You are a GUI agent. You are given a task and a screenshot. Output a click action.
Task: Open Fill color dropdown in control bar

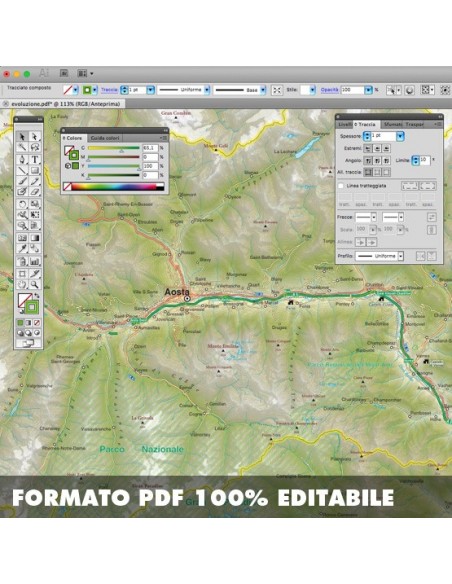76,90
